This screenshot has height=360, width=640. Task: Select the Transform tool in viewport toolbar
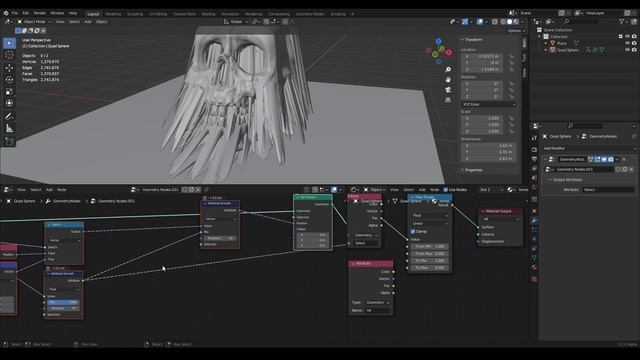pos(9,103)
